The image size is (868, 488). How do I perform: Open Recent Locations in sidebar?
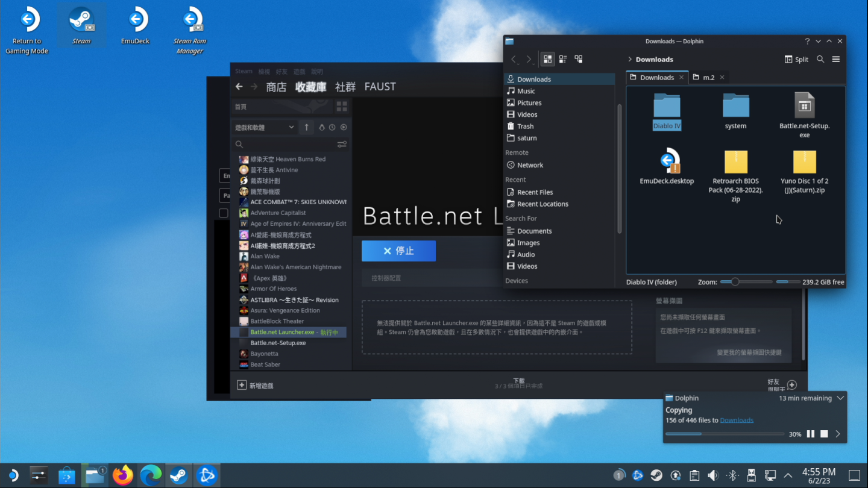[559, 204]
